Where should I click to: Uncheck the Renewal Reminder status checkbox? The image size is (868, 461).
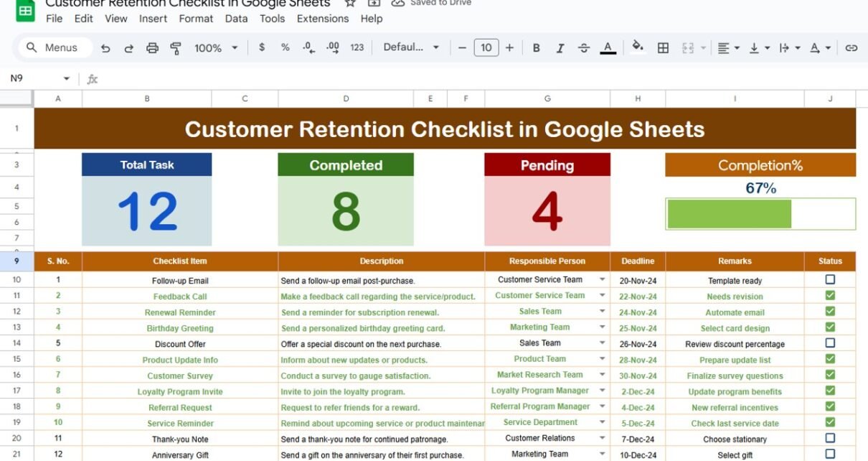click(830, 311)
